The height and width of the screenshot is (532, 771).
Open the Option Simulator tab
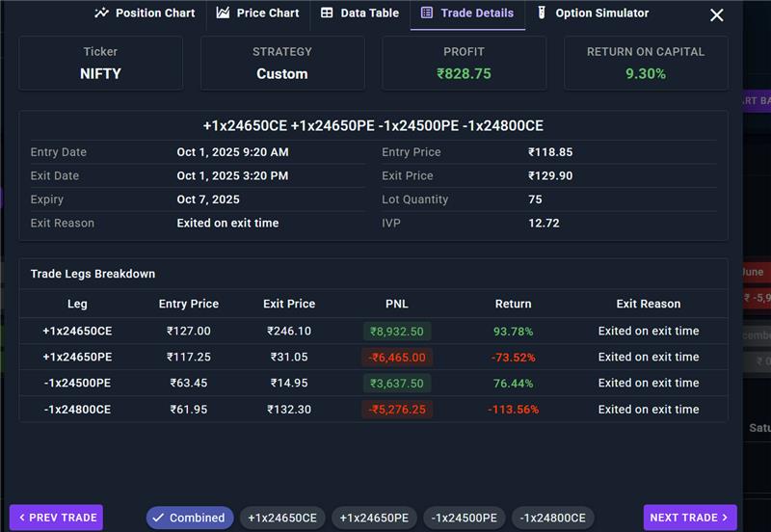594,13
